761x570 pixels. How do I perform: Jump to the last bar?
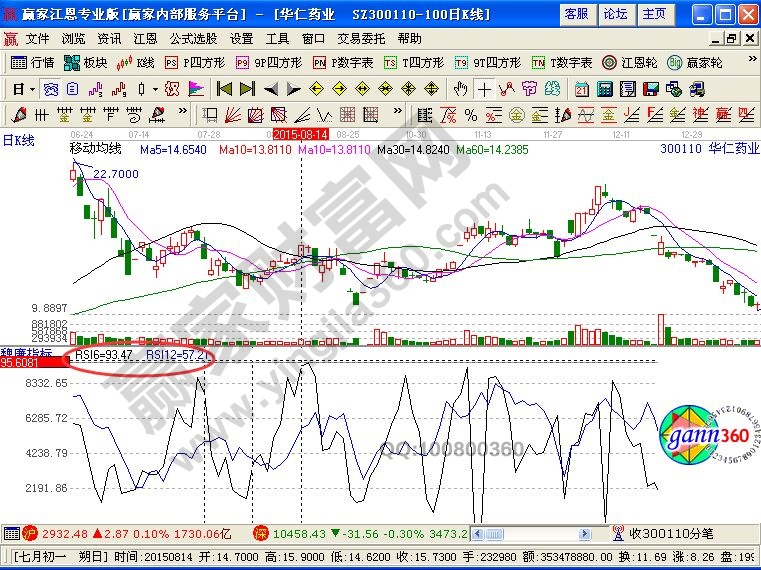[x=248, y=89]
